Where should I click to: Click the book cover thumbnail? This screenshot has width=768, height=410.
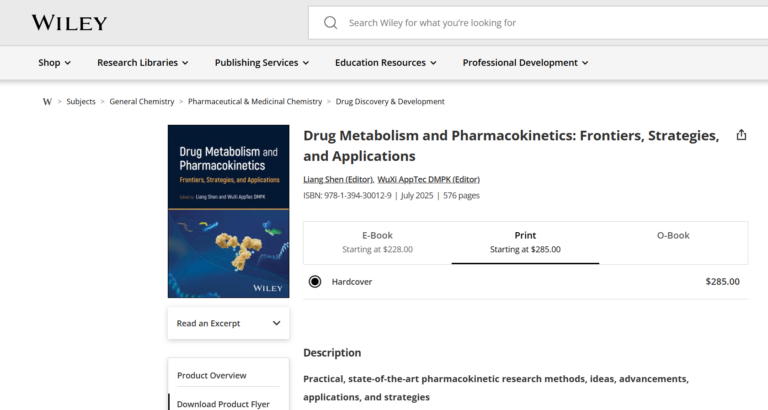[228, 211]
